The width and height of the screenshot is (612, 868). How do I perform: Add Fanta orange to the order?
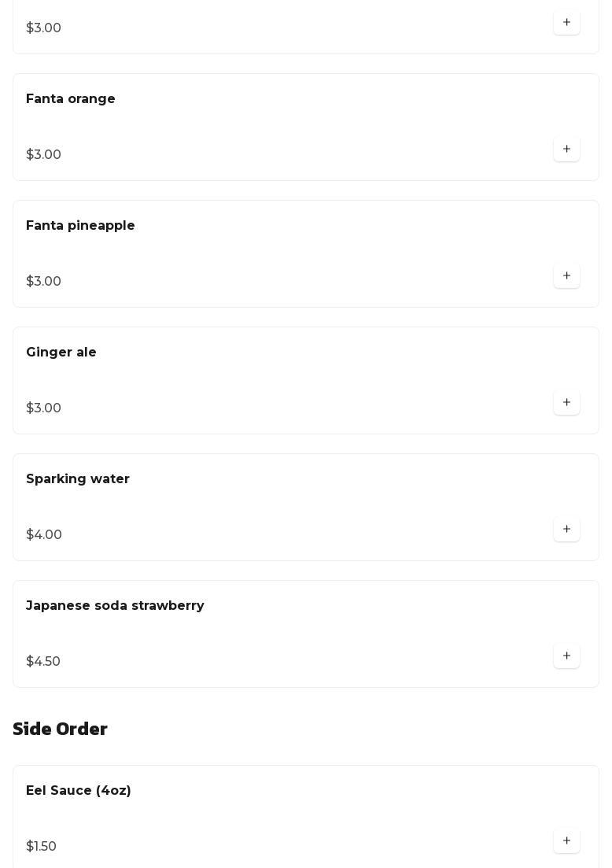point(566,149)
